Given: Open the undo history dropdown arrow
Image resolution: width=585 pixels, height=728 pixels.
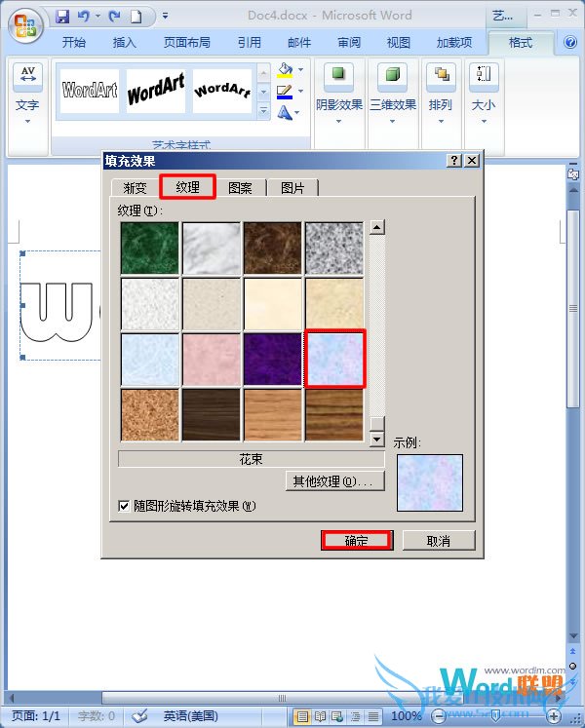Looking at the screenshot, I should [97, 17].
